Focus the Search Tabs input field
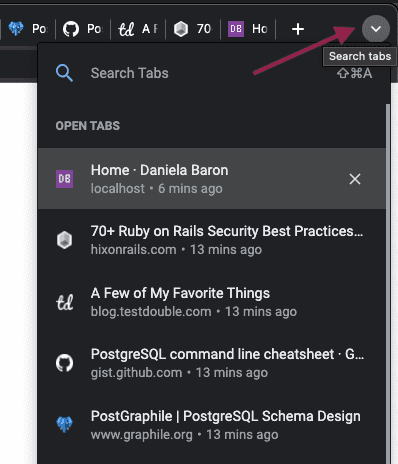Image resolution: width=398 pixels, height=464 pixels. click(213, 73)
